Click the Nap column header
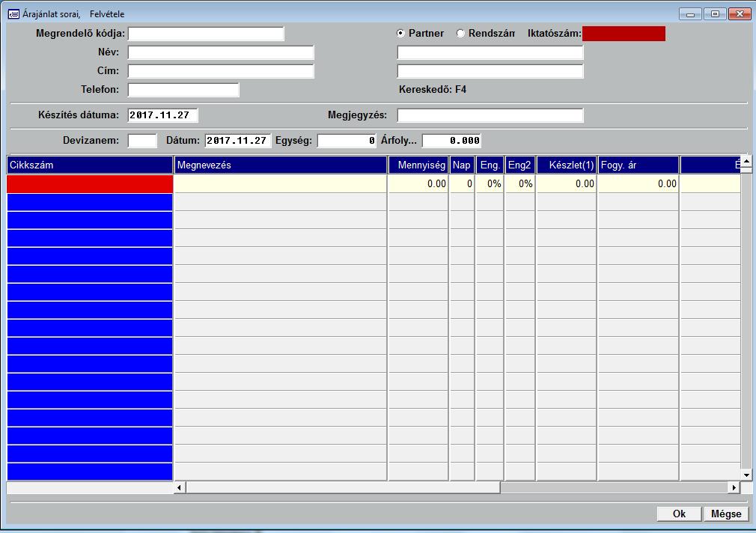 pos(462,165)
